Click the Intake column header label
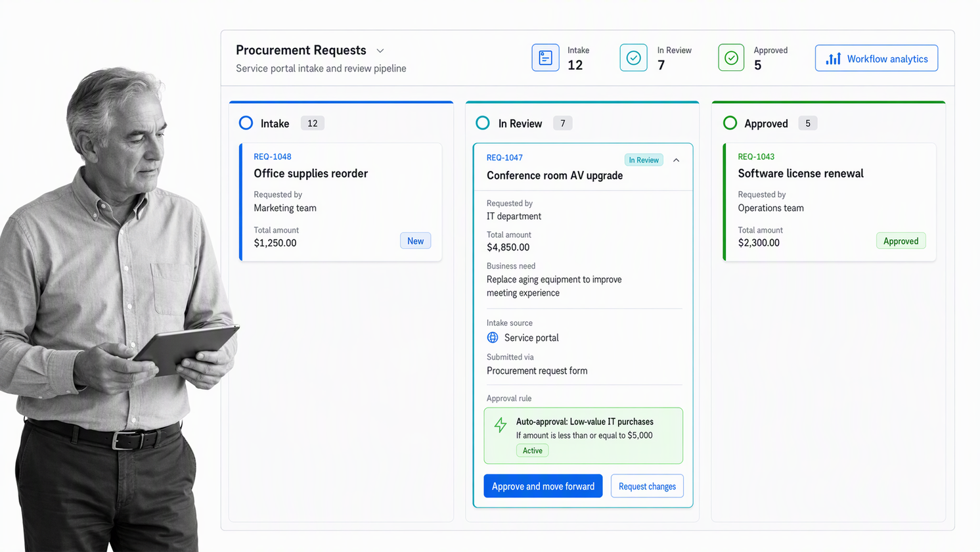This screenshot has height=552, width=980. coord(275,124)
